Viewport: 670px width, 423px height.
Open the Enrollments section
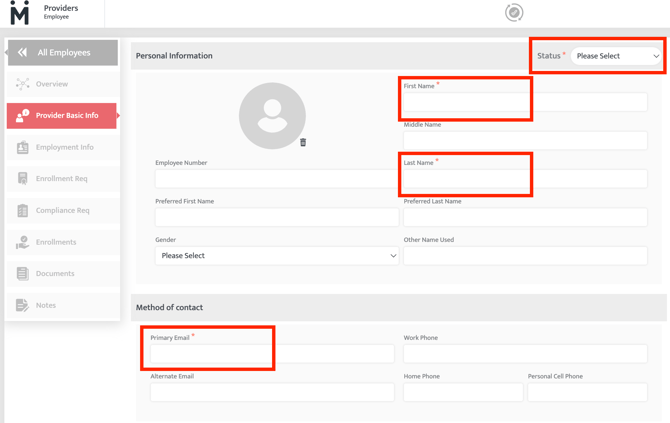56,242
